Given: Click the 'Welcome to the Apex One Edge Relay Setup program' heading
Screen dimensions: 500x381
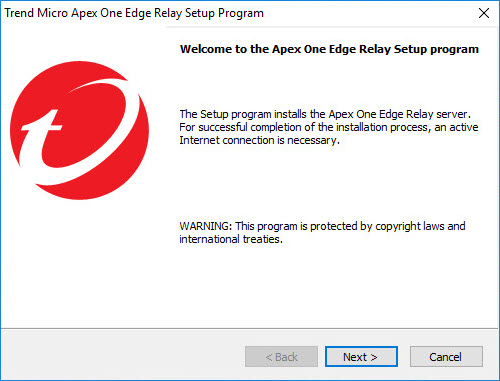Looking at the screenshot, I should click(x=329, y=49).
